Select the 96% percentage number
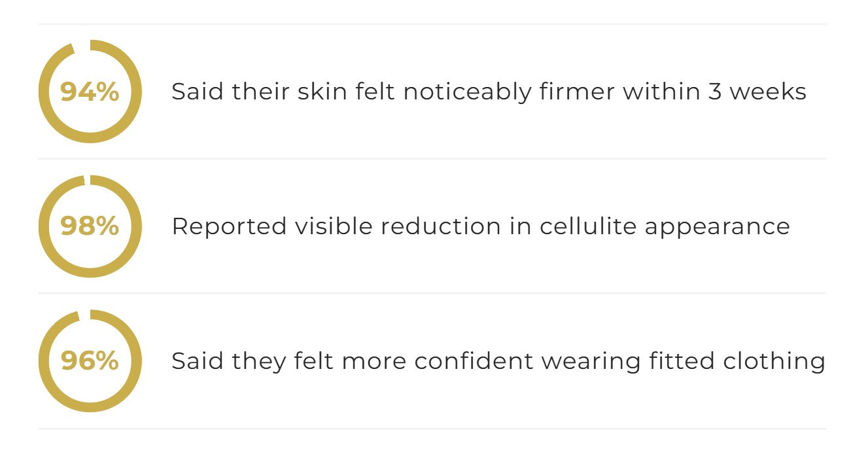Viewport: 868px width, 452px height. (x=90, y=360)
